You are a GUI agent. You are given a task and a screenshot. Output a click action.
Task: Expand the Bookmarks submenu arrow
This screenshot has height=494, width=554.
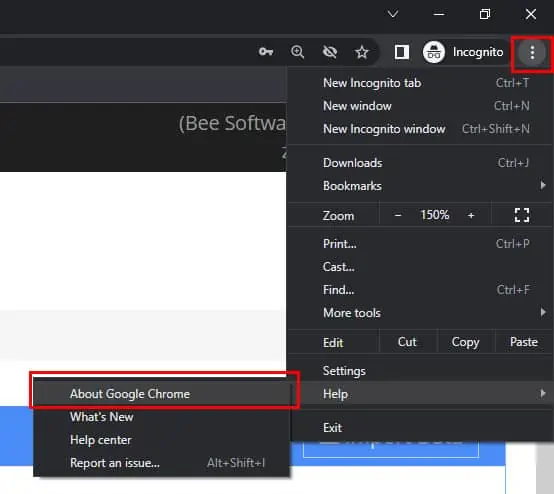pos(543,185)
